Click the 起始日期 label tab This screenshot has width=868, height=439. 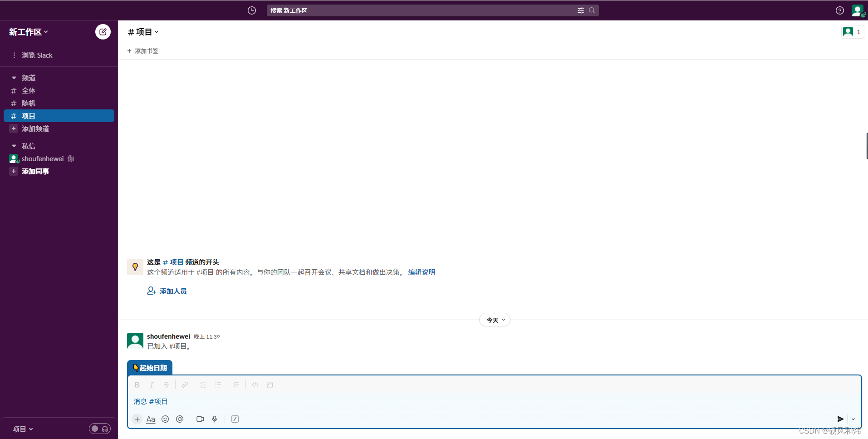pos(150,368)
